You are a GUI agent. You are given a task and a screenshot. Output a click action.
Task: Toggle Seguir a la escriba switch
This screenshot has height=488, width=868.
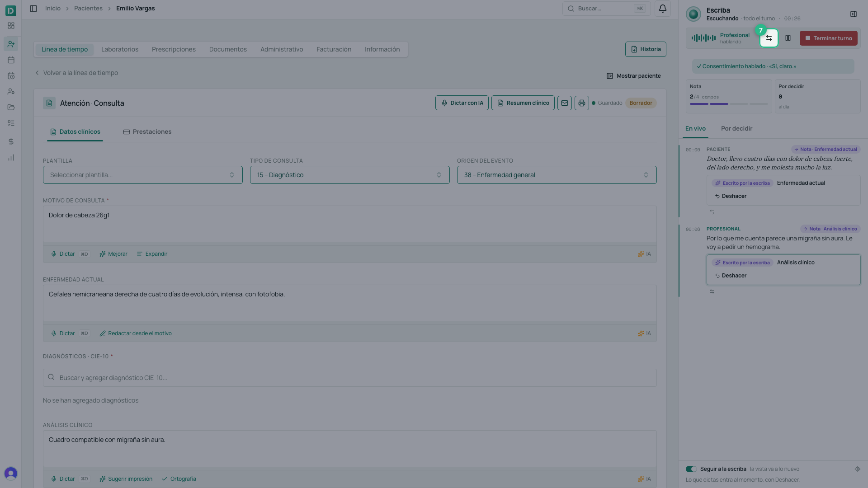pos(691,469)
